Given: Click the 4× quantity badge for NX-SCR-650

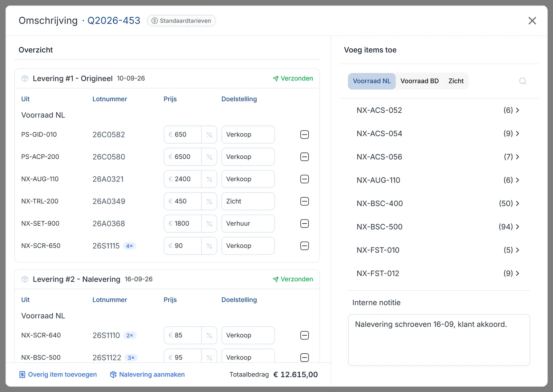Looking at the screenshot, I should [x=130, y=246].
